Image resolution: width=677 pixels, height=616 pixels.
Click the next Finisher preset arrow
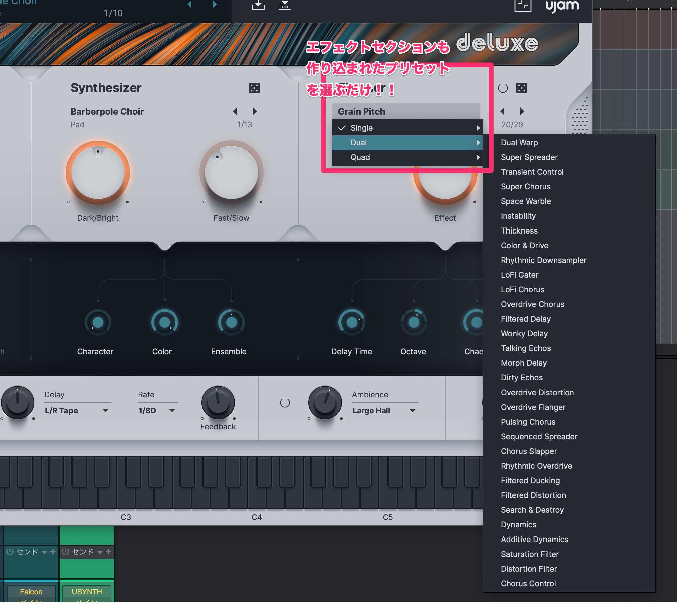point(522,111)
